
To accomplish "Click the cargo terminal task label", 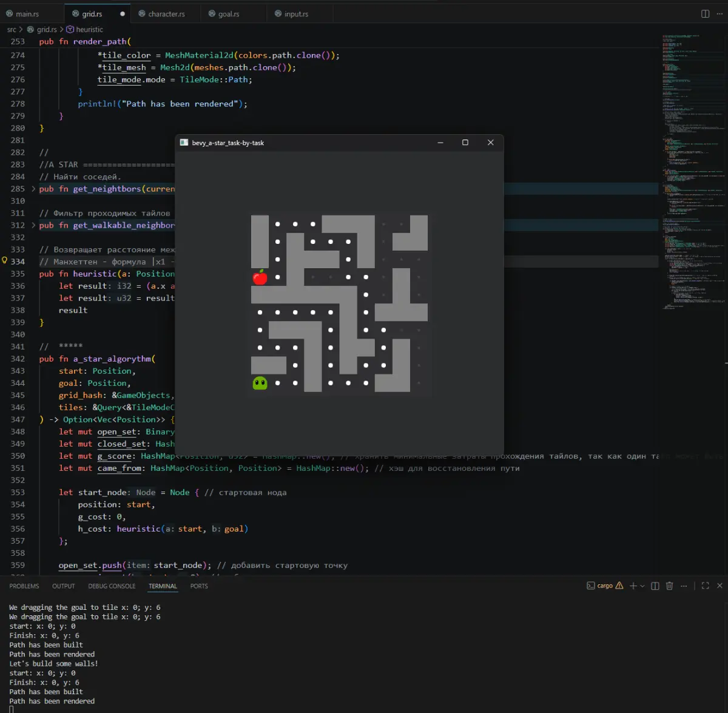I will [605, 586].
